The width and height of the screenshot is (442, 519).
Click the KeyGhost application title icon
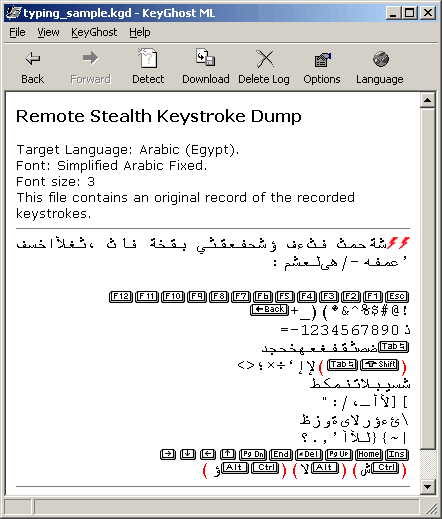point(13,13)
